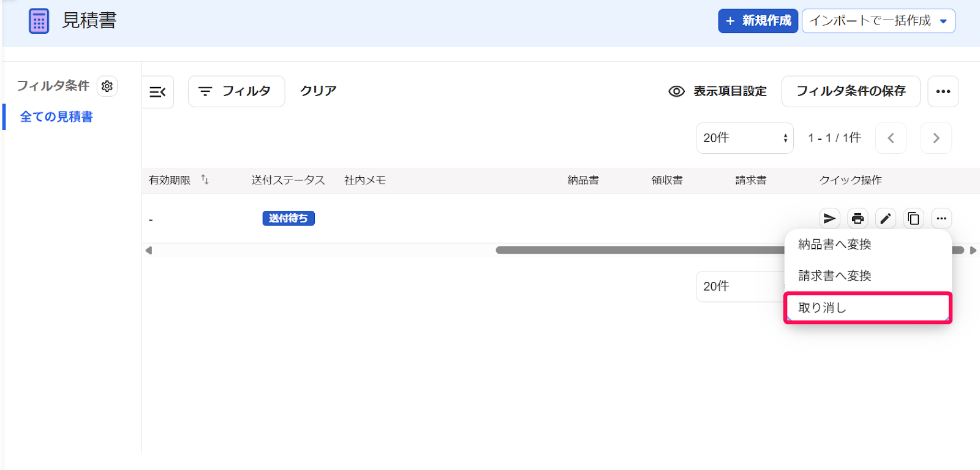Click the 領収書 column header
Screen dimensions: 980x470
pyautogui.click(x=667, y=180)
